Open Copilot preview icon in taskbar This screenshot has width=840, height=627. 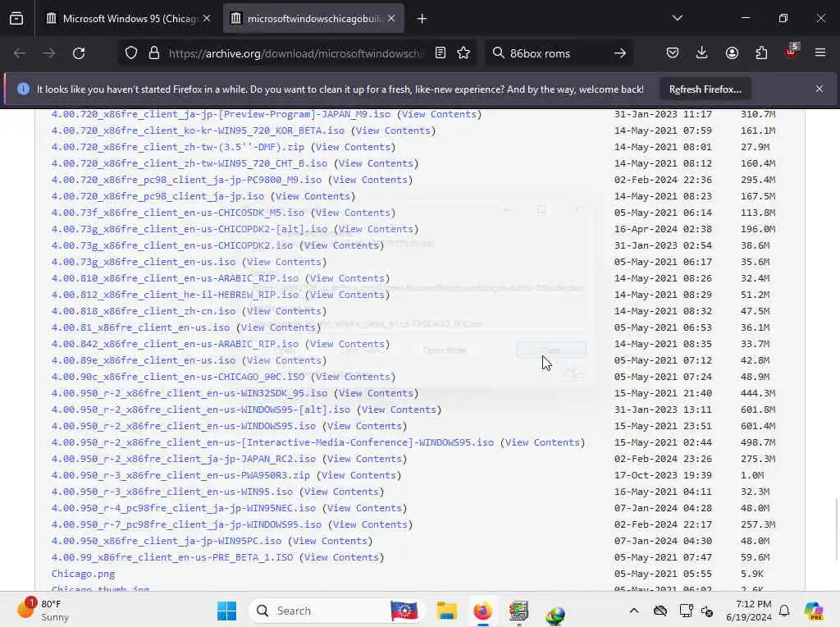(x=815, y=611)
